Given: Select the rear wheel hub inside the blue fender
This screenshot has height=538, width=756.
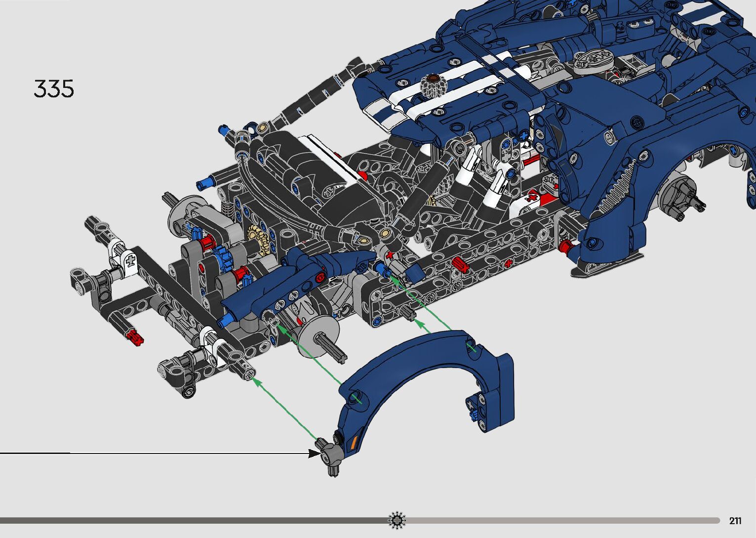Looking at the screenshot, I should coord(681,194).
